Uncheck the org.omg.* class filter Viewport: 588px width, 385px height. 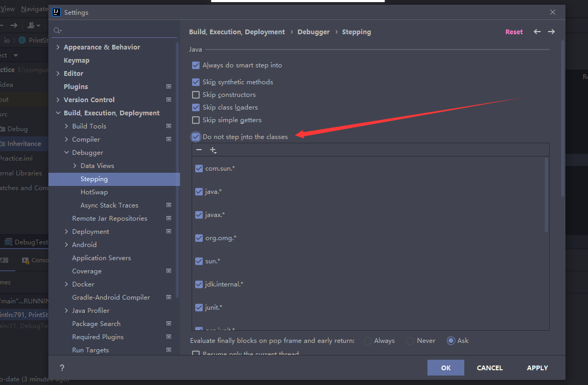tap(199, 238)
